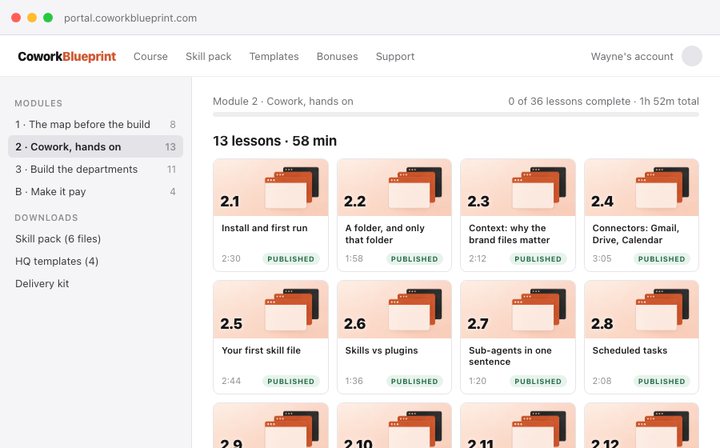This screenshot has width=720, height=448.
Task: Click PUBLISHED badge on lesson 2.1
Action: point(291,259)
